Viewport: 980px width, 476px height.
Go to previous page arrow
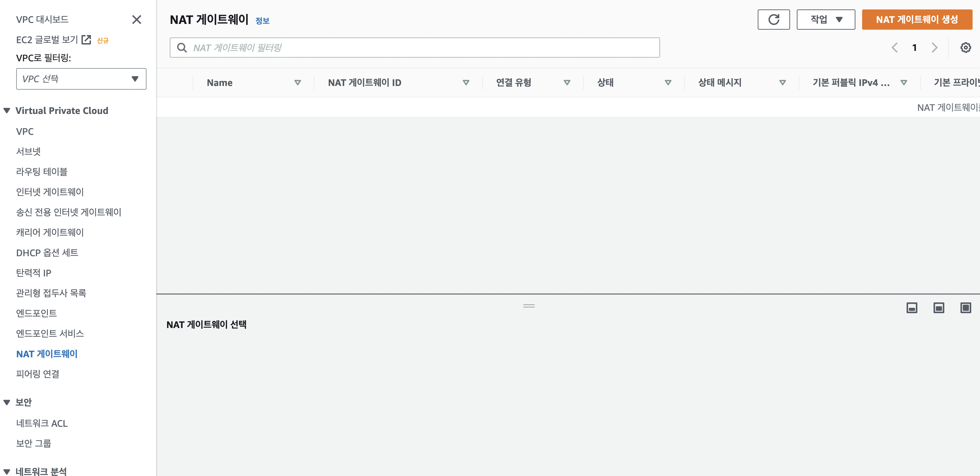click(894, 48)
